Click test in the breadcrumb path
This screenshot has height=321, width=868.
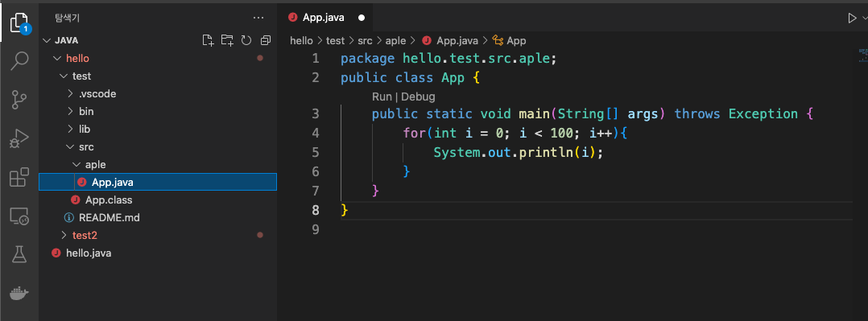(x=335, y=40)
